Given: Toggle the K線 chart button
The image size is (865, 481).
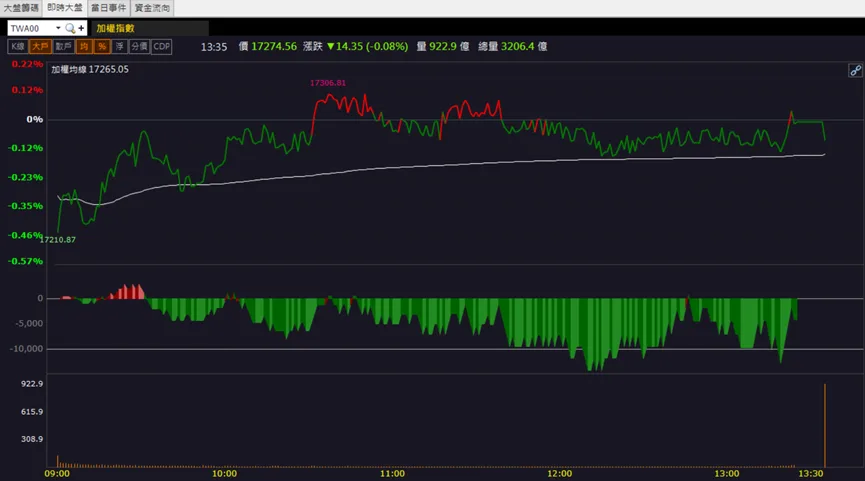Looking at the screenshot, I should (x=18, y=46).
